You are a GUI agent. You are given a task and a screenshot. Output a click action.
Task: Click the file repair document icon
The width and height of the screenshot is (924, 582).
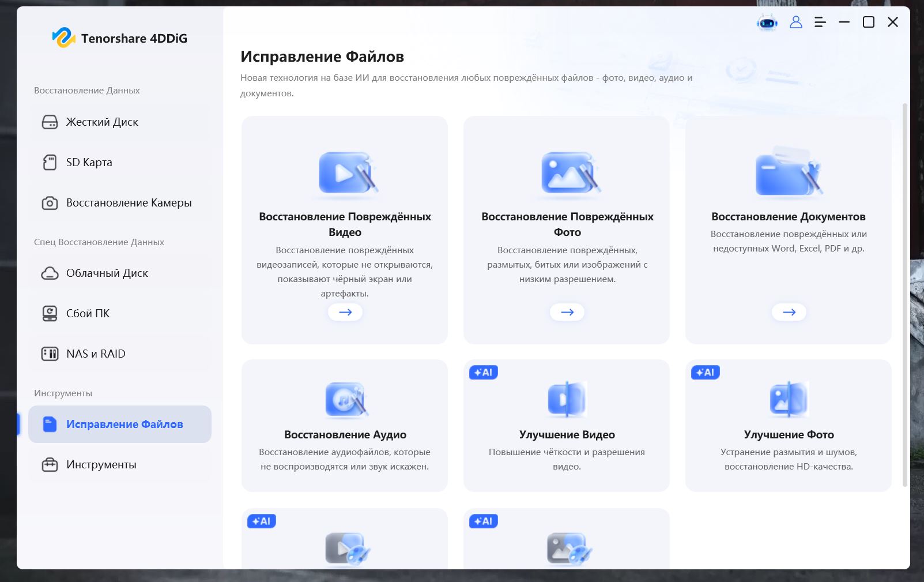(50, 425)
